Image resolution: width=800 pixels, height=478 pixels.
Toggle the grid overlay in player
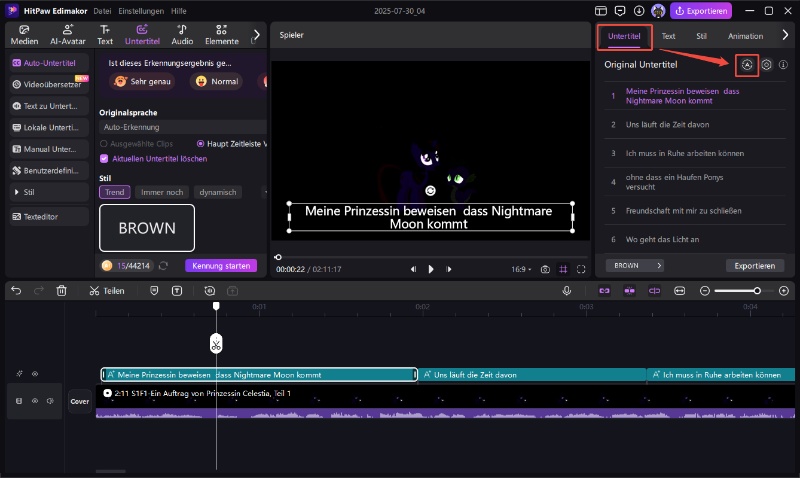[563, 269]
